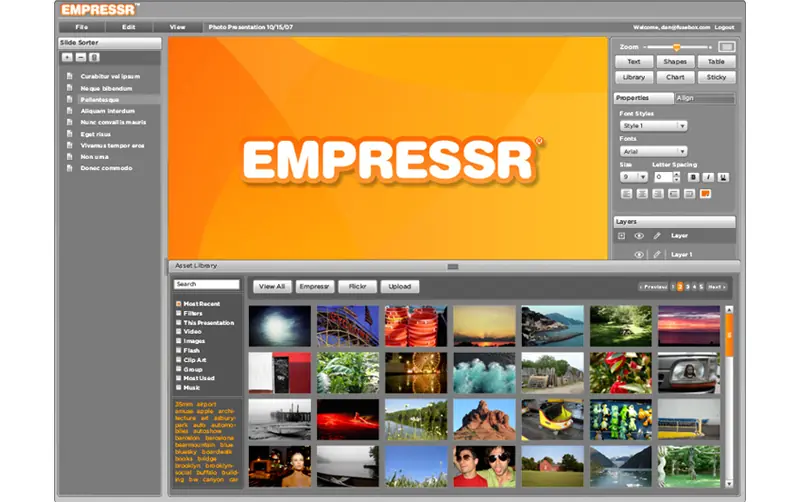The width and height of the screenshot is (800, 502).
Task: Click the Sticky button
Action: pyautogui.click(x=716, y=77)
